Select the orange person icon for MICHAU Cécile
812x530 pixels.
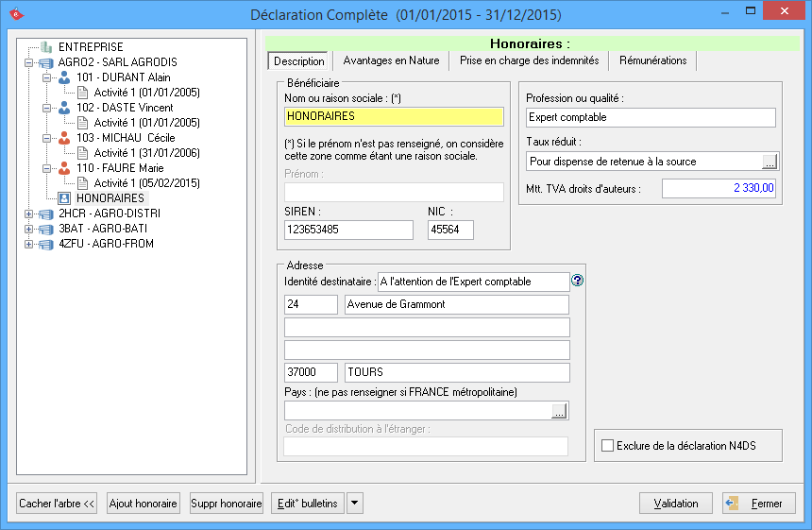pos(64,138)
